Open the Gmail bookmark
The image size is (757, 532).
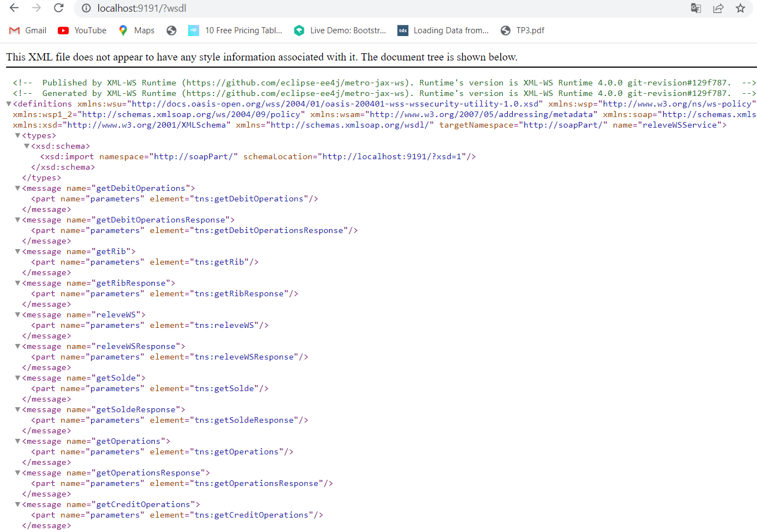click(x=28, y=31)
